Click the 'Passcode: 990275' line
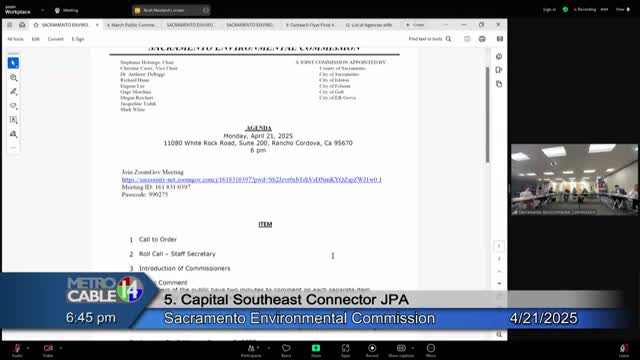Image resolution: width=640 pixels, height=360 pixels. click(145, 195)
